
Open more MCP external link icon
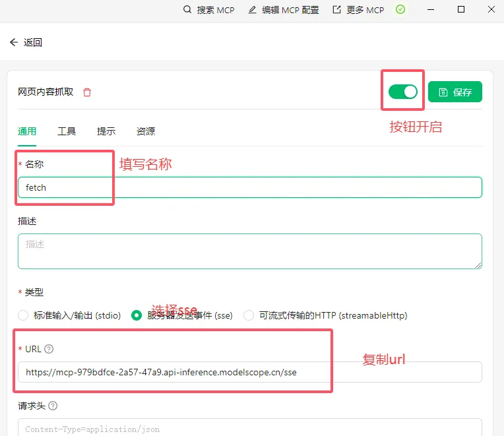click(336, 10)
